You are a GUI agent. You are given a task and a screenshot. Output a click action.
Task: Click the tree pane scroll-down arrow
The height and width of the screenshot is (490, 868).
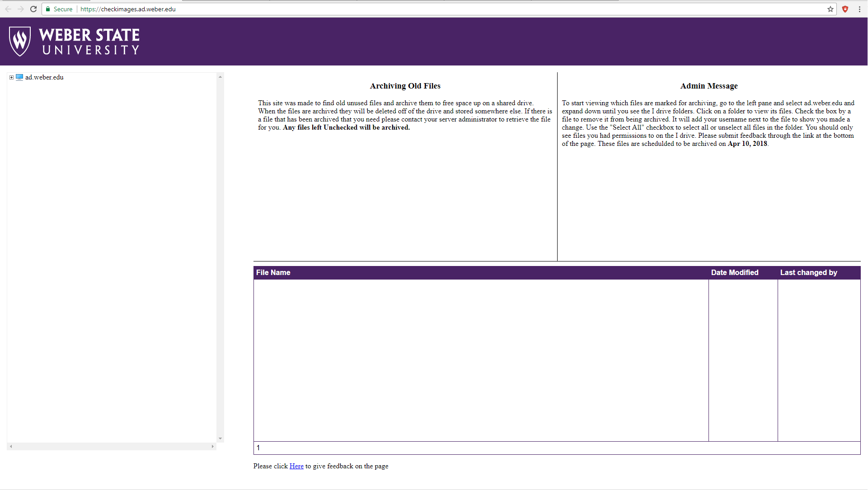point(220,439)
